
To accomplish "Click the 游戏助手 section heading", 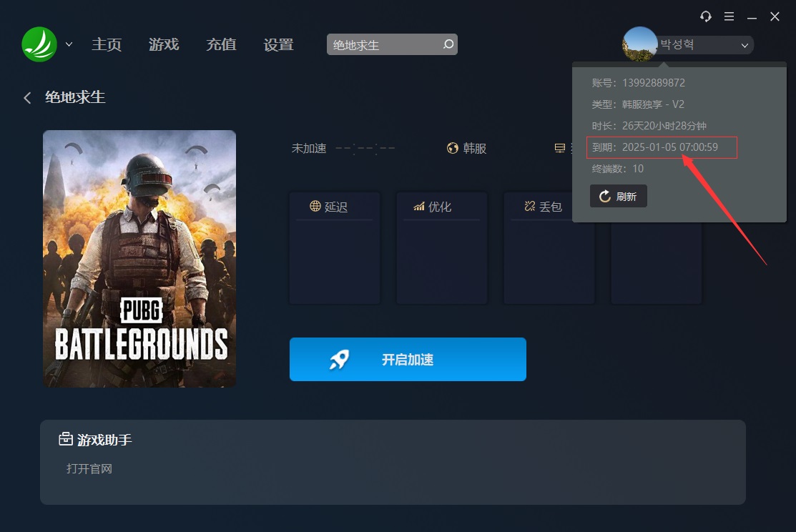I will point(104,440).
